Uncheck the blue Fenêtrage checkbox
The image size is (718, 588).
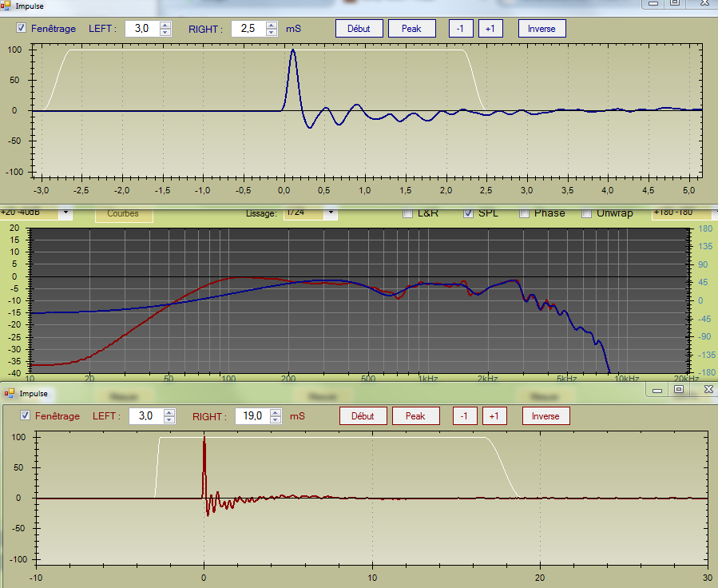22,29
